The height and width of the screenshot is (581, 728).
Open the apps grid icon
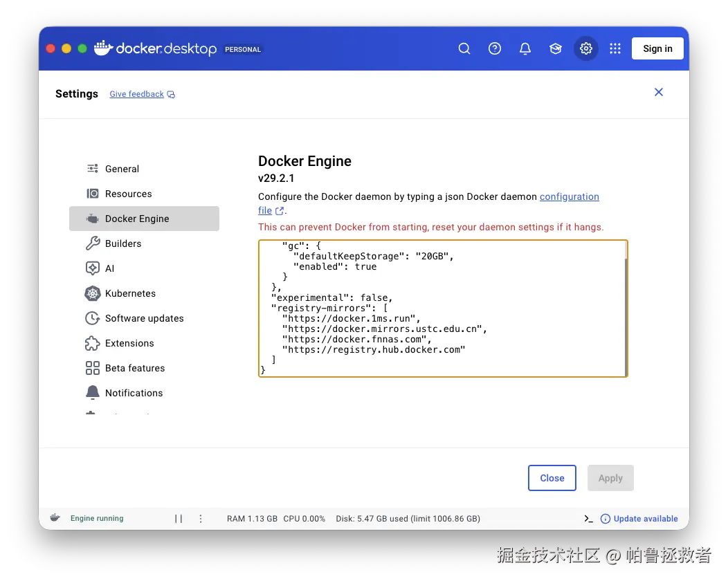pos(615,48)
